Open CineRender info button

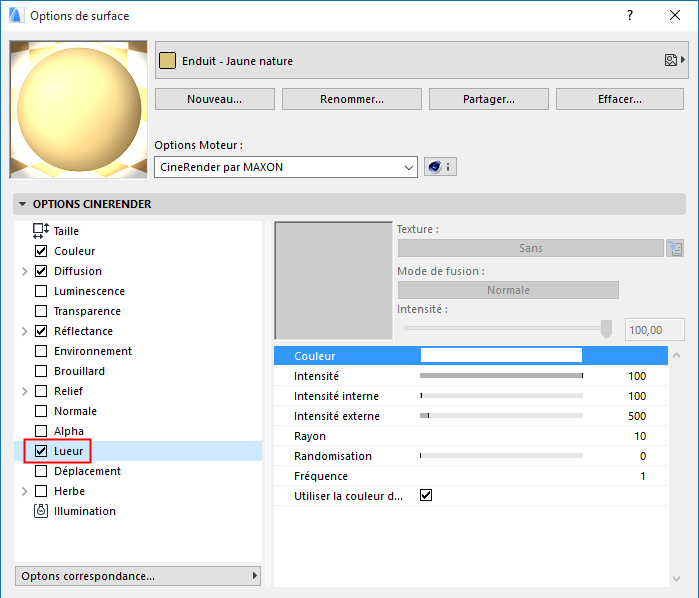tap(440, 167)
